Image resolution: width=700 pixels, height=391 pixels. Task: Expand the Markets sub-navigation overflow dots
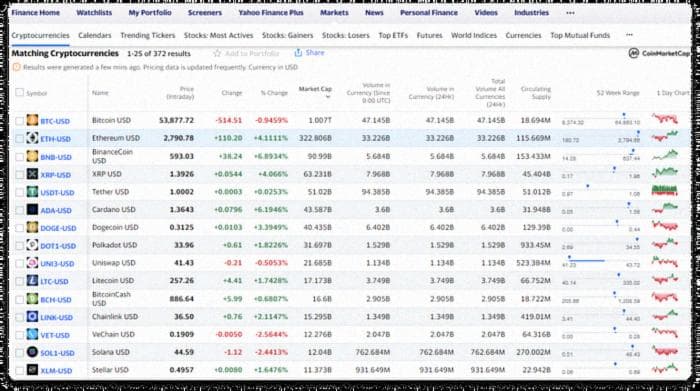click(629, 35)
